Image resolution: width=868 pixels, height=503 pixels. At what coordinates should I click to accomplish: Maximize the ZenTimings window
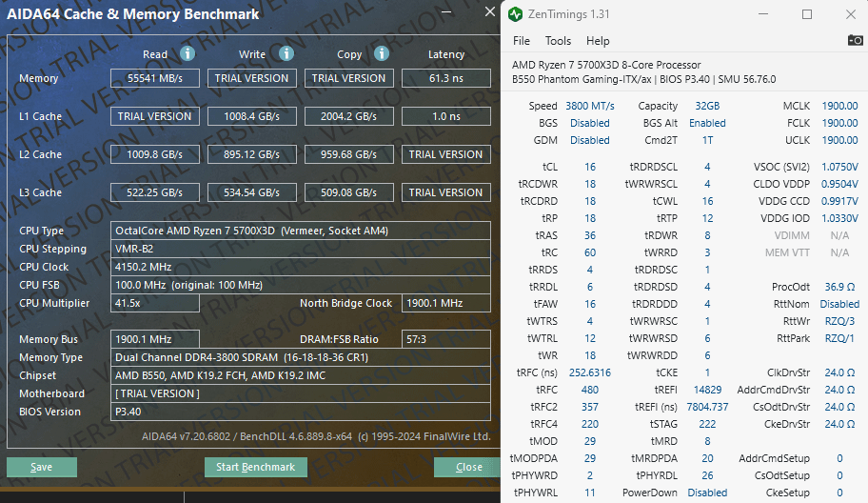[807, 14]
